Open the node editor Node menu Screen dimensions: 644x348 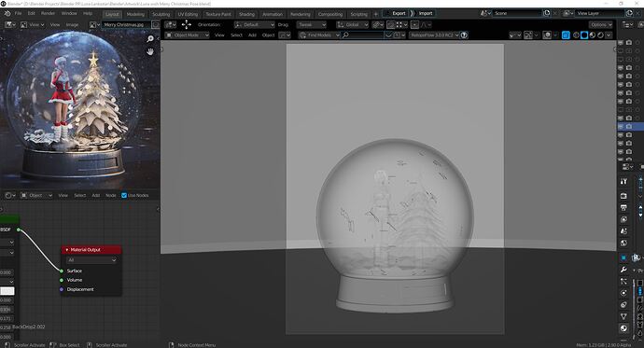pos(111,195)
